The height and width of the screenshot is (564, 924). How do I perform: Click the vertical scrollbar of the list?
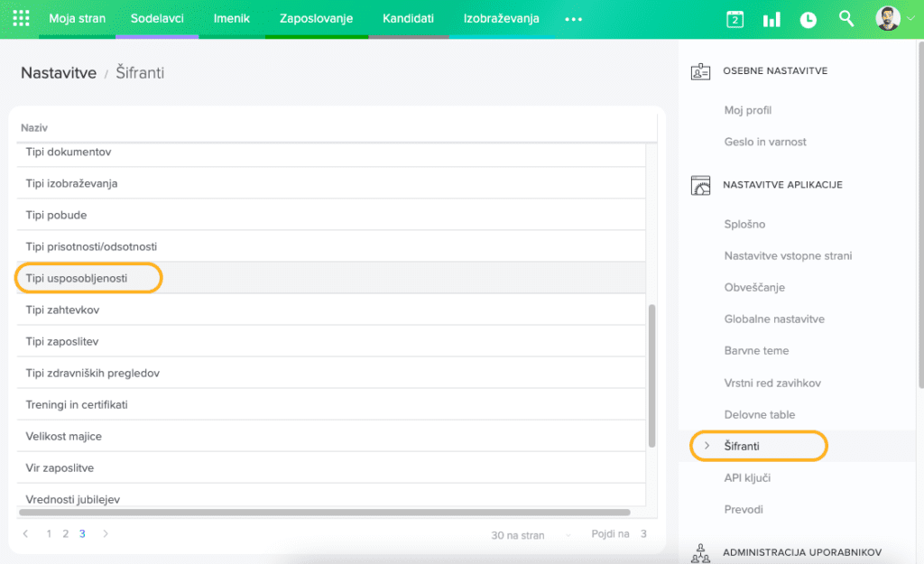(x=652, y=374)
